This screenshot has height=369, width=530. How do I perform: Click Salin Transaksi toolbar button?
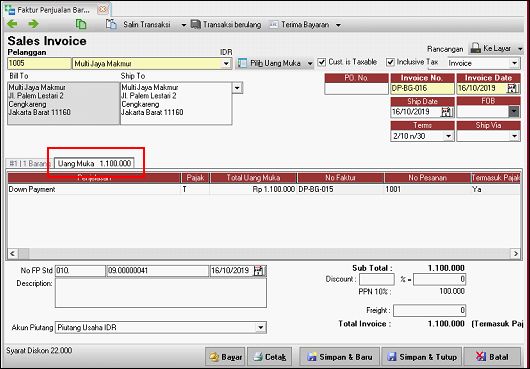click(139, 25)
